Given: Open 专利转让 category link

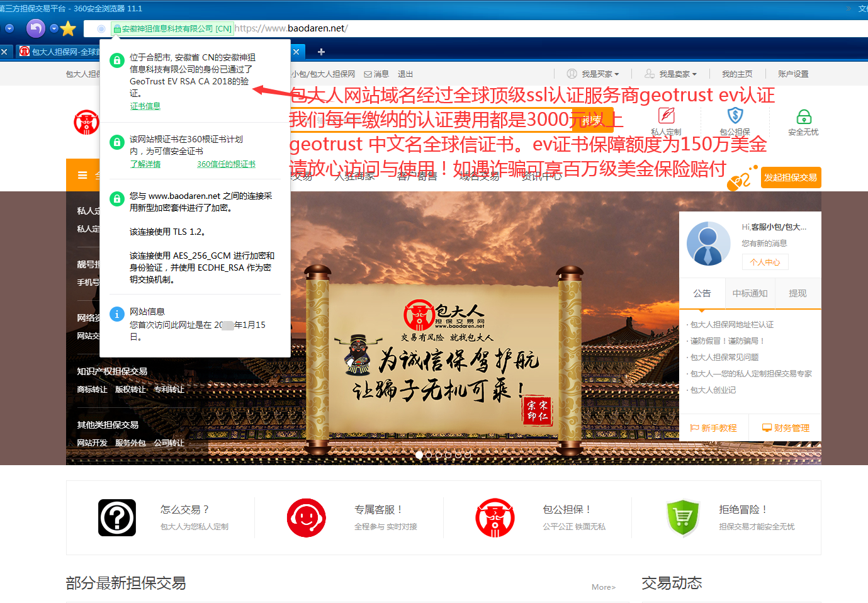Looking at the screenshot, I should pyautogui.click(x=169, y=390).
